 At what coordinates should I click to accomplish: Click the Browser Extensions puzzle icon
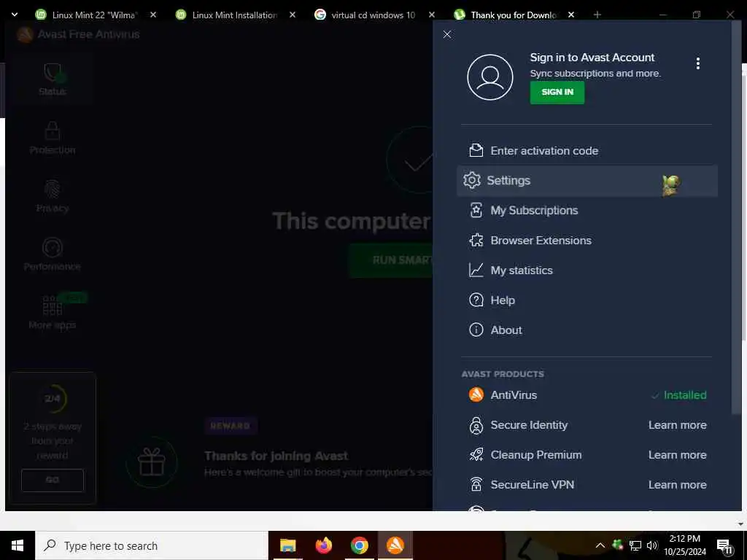click(x=476, y=240)
